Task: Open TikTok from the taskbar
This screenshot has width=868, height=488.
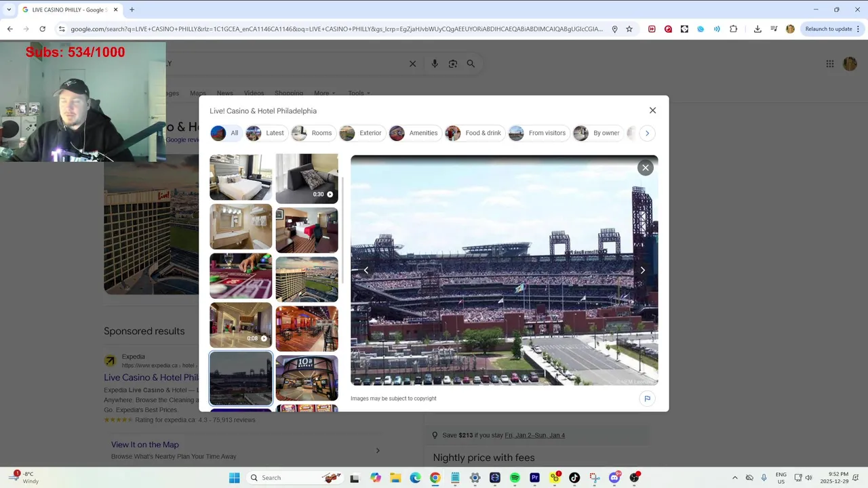Action: point(574,478)
